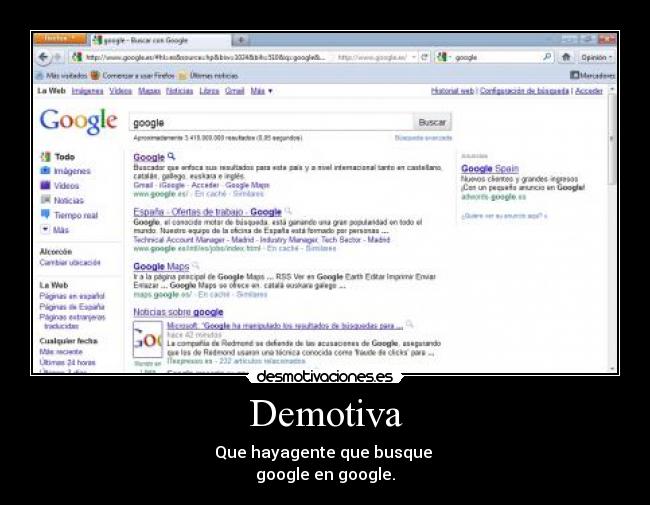Open a new tab with the plus button

[241, 40]
